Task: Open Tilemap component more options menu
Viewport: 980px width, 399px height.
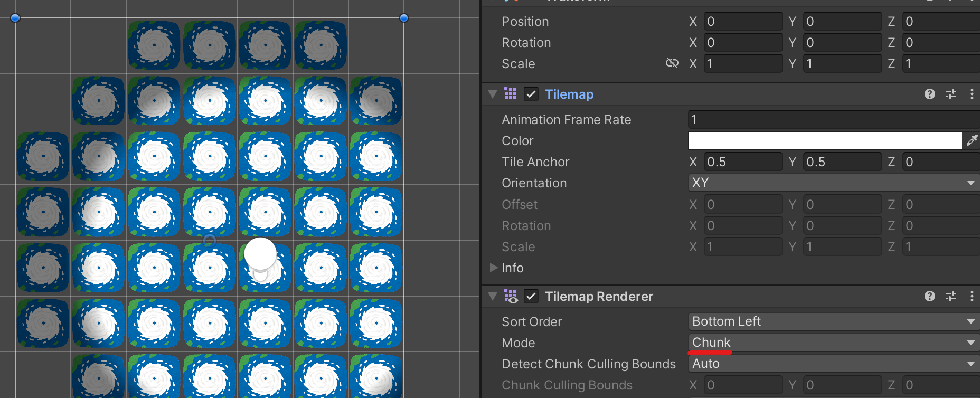Action: point(972,94)
